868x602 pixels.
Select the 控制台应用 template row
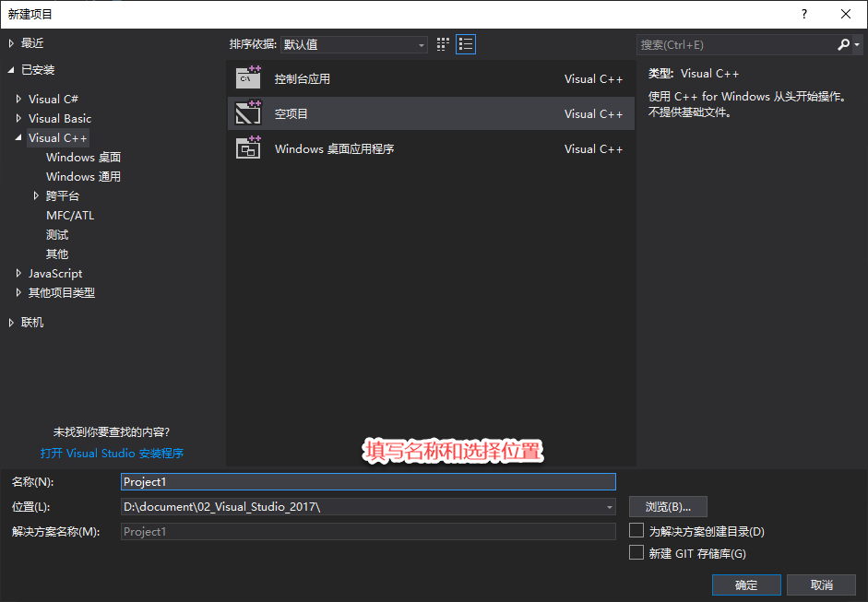point(431,78)
